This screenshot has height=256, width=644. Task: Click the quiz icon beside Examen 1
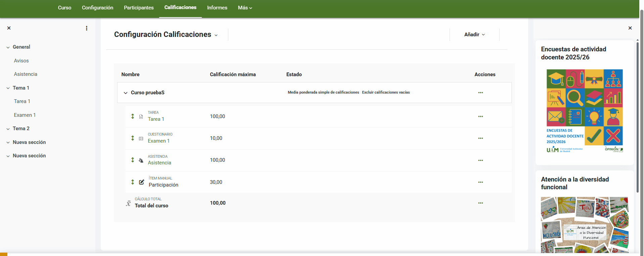click(x=141, y=138)
